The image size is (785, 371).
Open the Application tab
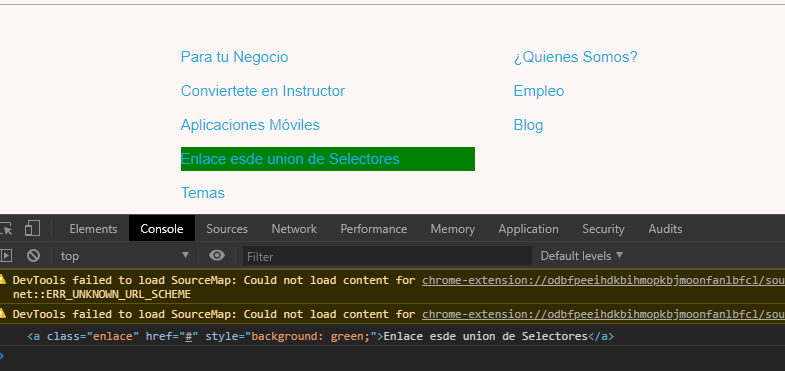point(528,229)
